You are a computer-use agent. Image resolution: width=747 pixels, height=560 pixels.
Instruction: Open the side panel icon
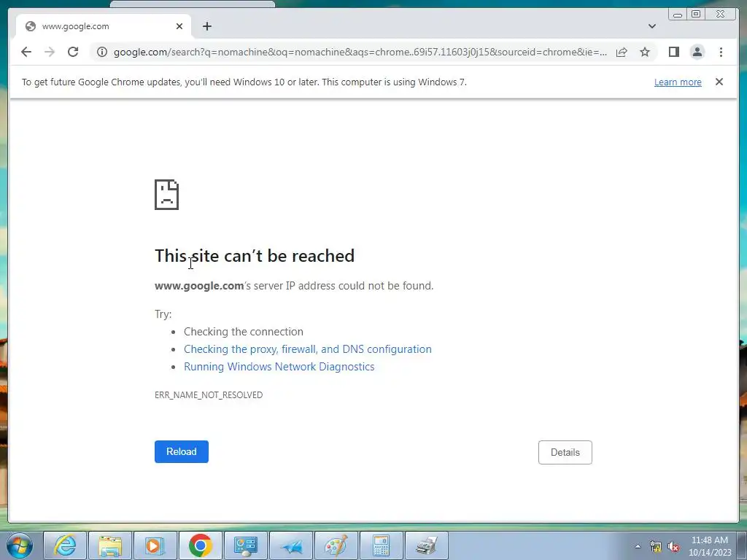pos(673,52)
